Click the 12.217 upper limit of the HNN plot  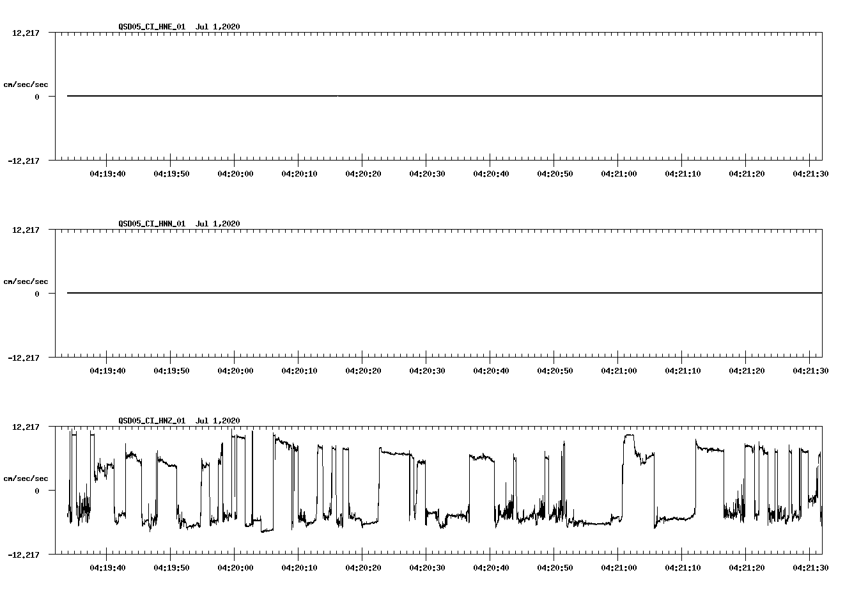[26, 230]
